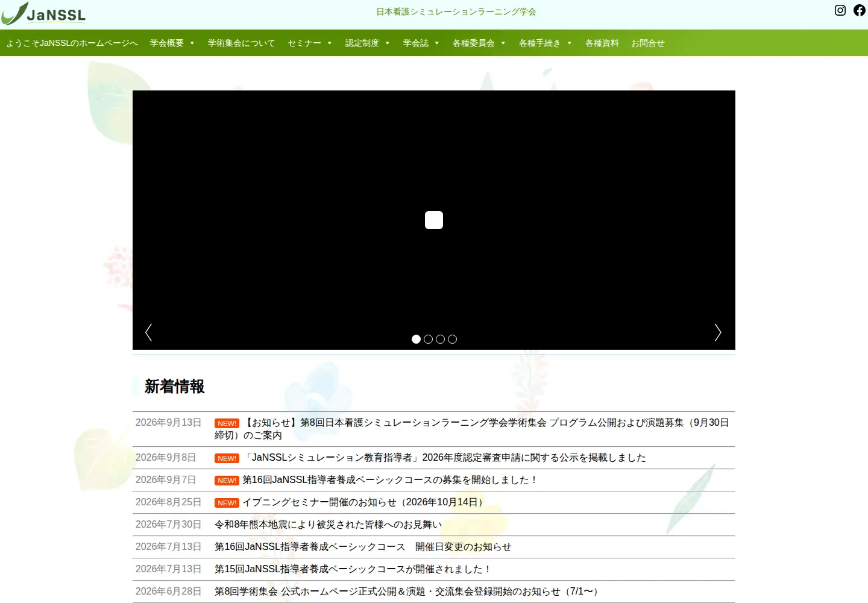Open 学術集会について menu item

pos(241,43)
